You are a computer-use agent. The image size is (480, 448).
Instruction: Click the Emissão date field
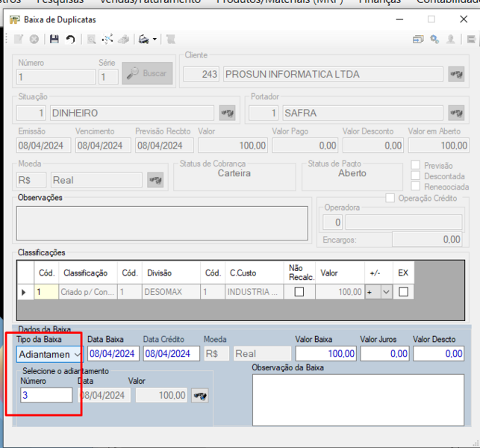pyautogui.click(x=43, y=145)
